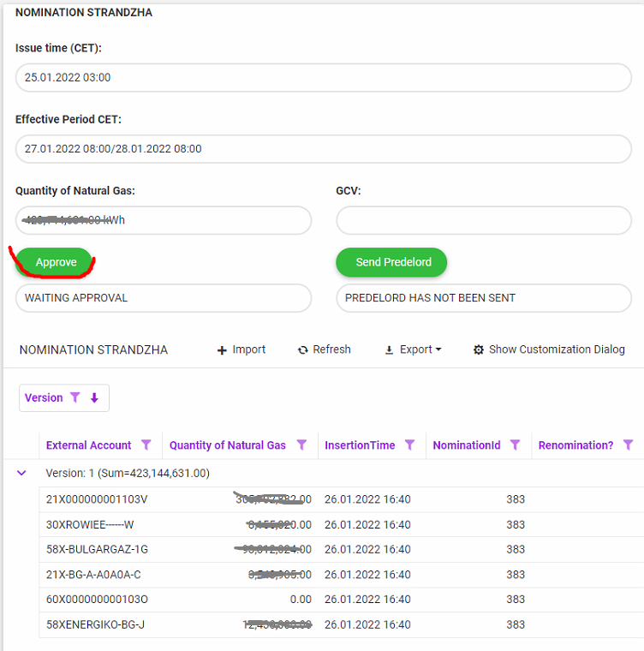Refresh the Nomination Strandzha grid
Screen dimensions: 644x651
(324, 349)
